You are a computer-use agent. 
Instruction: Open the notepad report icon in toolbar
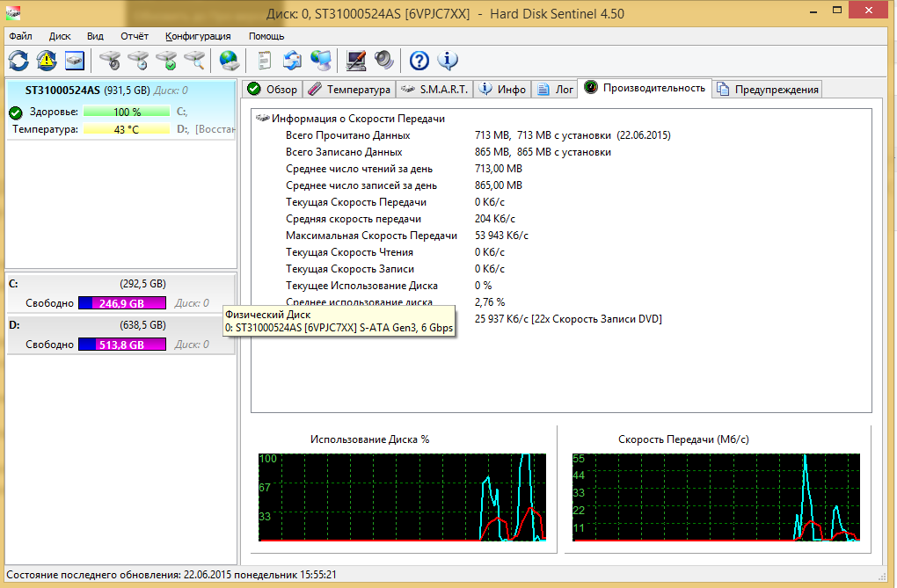point(263,61)
